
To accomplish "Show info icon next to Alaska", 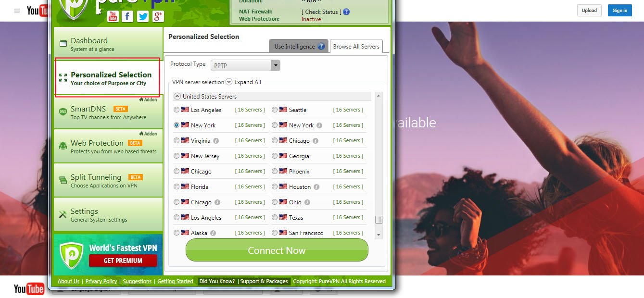I will [x=213, y=233].
